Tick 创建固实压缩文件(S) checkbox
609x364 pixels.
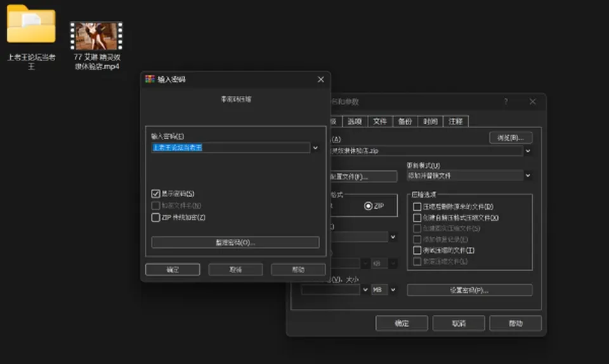click(x=417, y=228)
